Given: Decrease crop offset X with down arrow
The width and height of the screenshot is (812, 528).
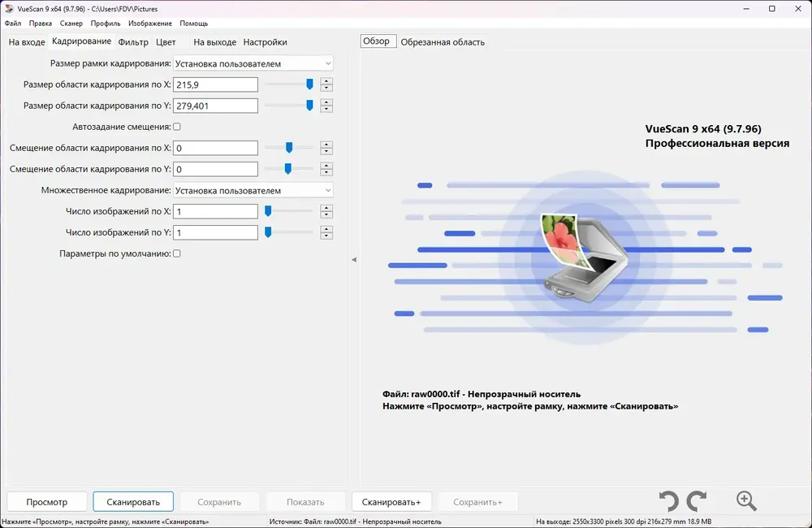Looking at the screenshot, I should coord(326,151).
